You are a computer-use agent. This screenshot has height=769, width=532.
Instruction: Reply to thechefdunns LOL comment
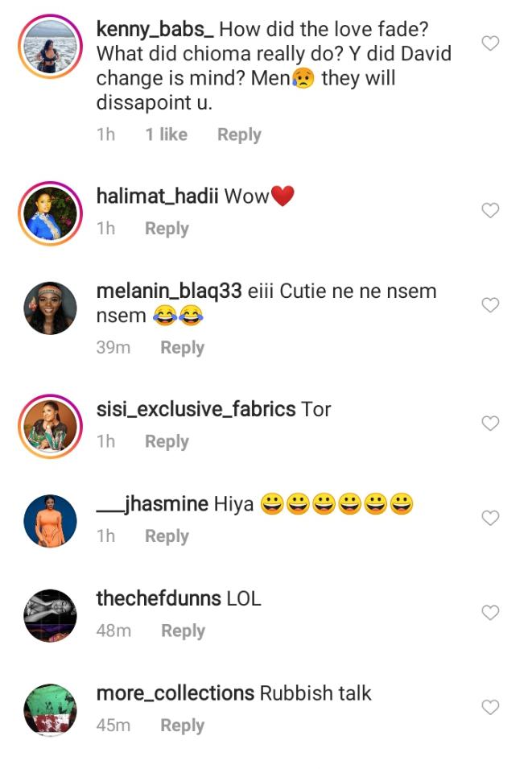coord(183,631)
